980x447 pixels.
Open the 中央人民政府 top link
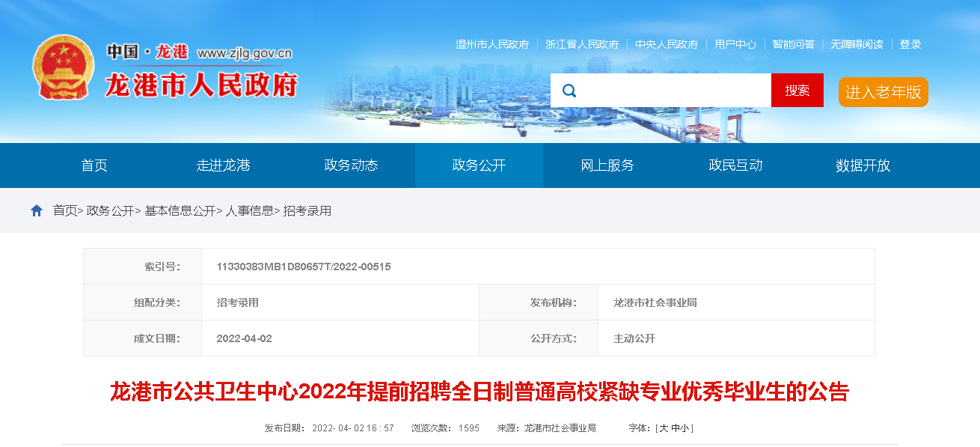point(667,44)
